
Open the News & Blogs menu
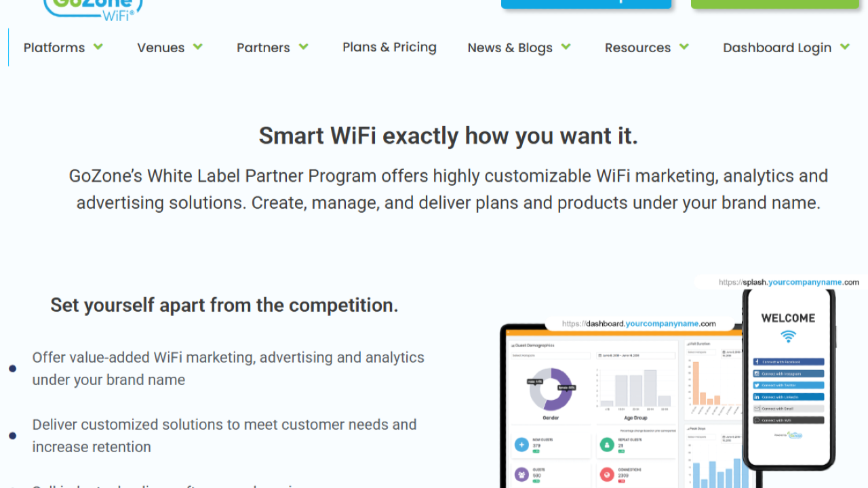(x=510, y=47)
